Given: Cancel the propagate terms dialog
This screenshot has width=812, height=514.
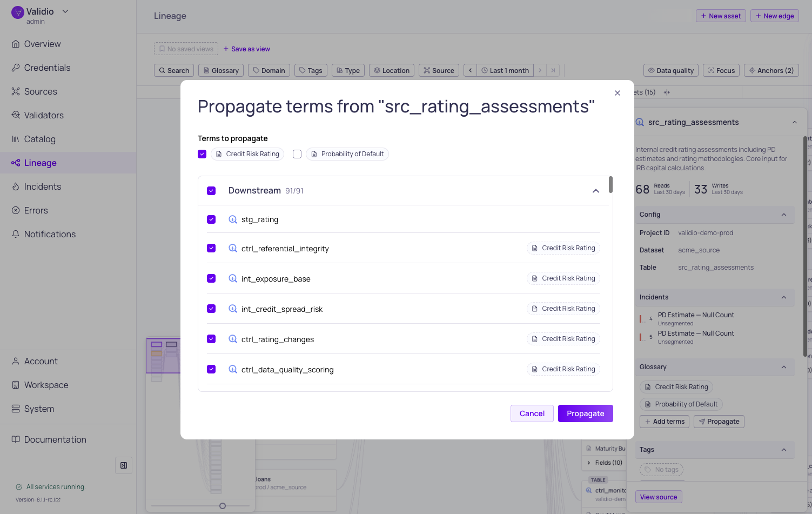Looking at the screenshot, I should 532,413.
